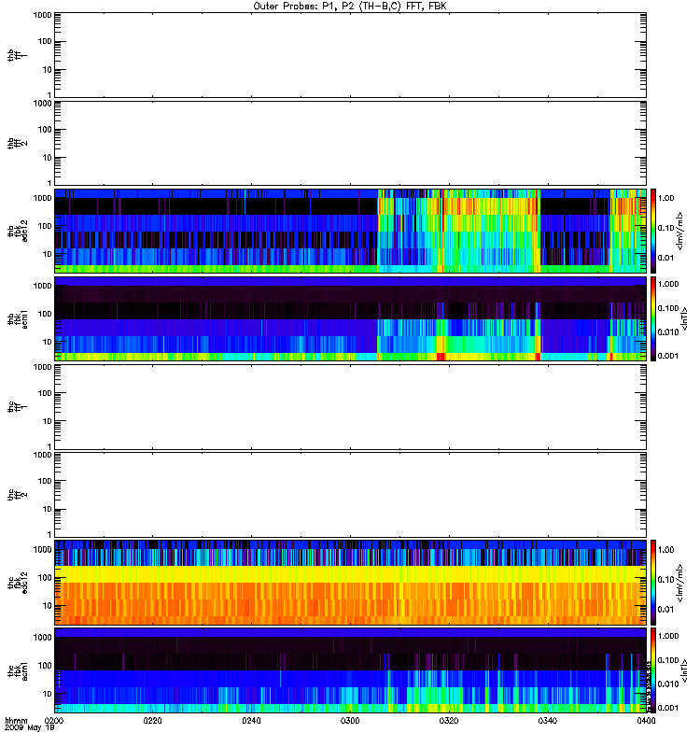Click the 1000 y-axis tick of thc fff 2 panel
The image size is (700, 747).
click(42, 455)
